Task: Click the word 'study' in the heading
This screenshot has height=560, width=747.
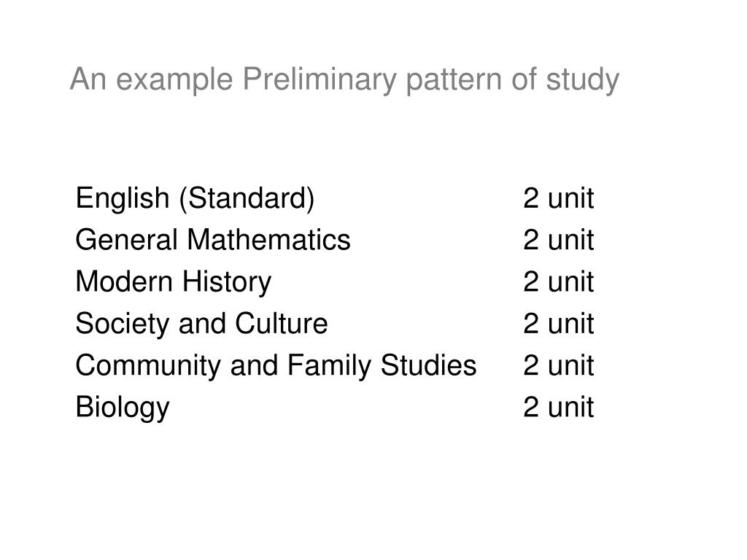Action: tap(583, 79)
